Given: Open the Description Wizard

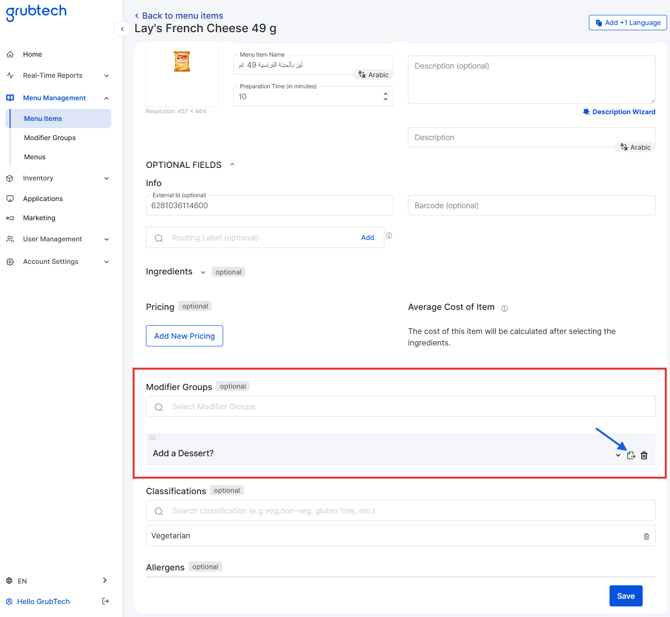Looking at the screenshot, I should click(x=619, y=112).
